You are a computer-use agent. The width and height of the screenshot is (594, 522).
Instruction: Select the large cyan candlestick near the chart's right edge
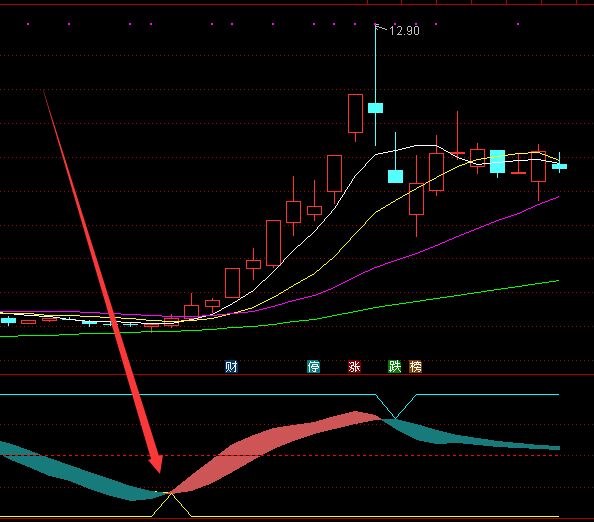[497, 162]
